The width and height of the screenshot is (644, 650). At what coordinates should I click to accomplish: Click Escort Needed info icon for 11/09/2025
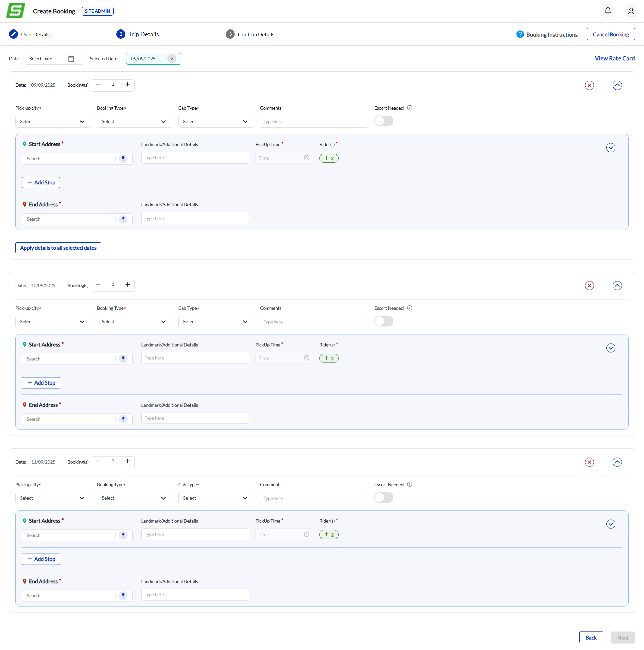point(409,484)
